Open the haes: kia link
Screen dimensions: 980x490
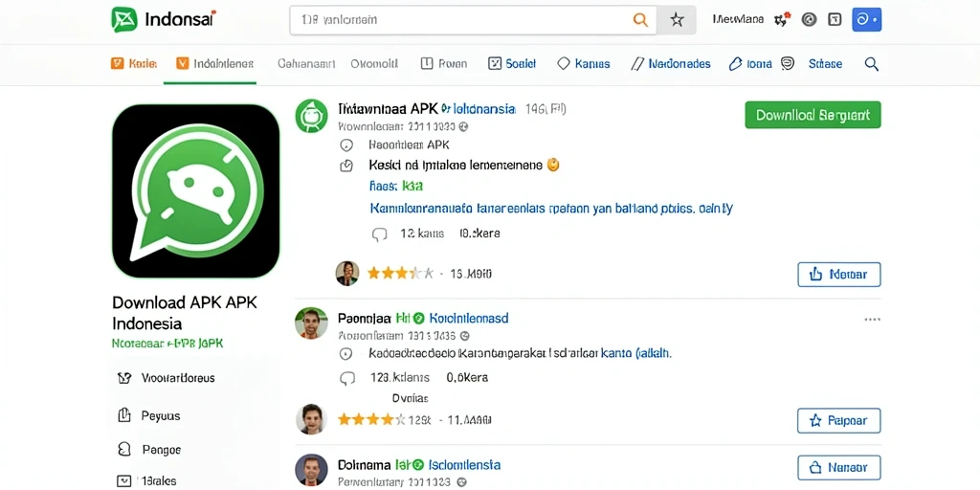pyautogui.click(x=395, y=186)
